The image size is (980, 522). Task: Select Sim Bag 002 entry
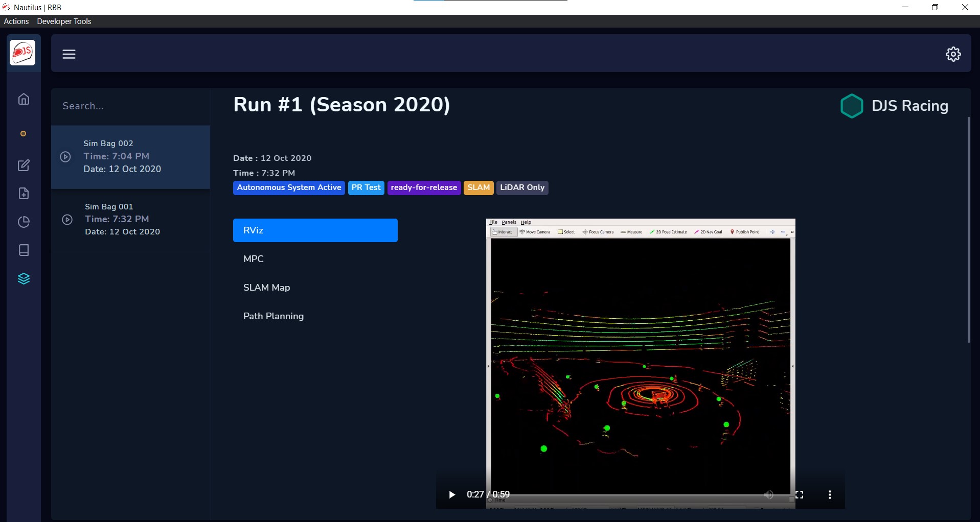(131, 157)
